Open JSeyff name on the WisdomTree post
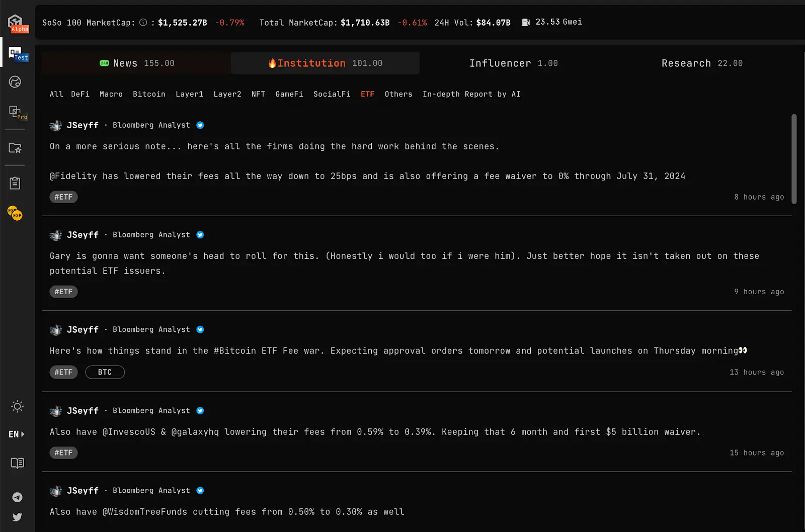Viewport: 805px width, 532px height. coord(83,491)
